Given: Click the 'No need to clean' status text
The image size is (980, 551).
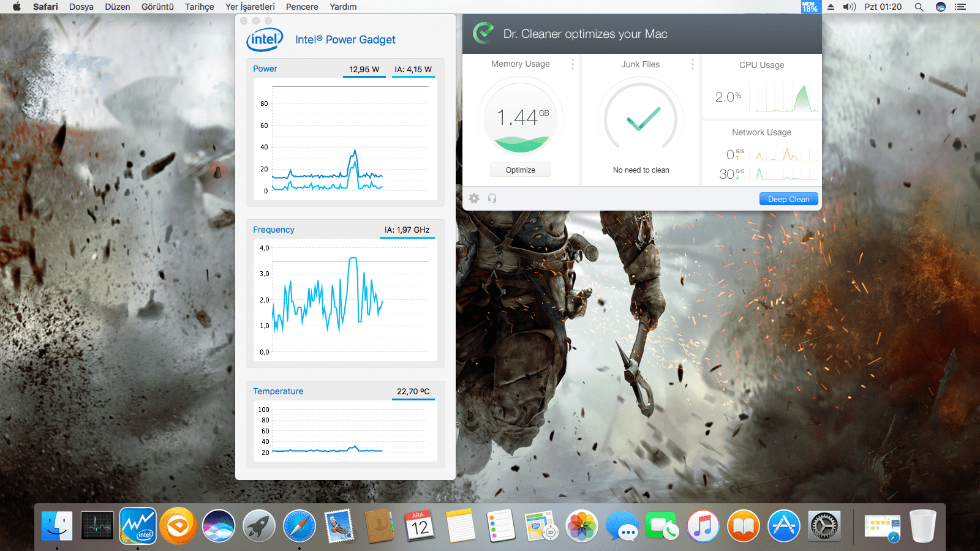Looking at the screenshot, I should [641, 170].
